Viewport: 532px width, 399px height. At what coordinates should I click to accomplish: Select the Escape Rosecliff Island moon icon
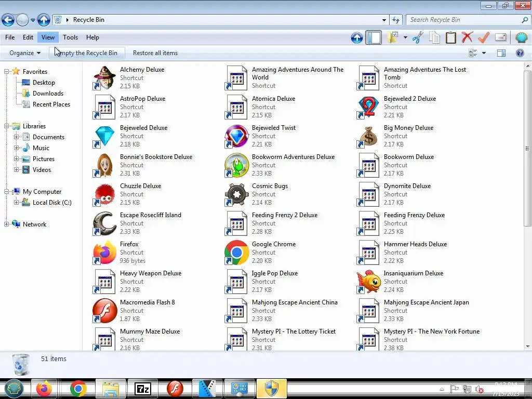(x=104, y=223)
